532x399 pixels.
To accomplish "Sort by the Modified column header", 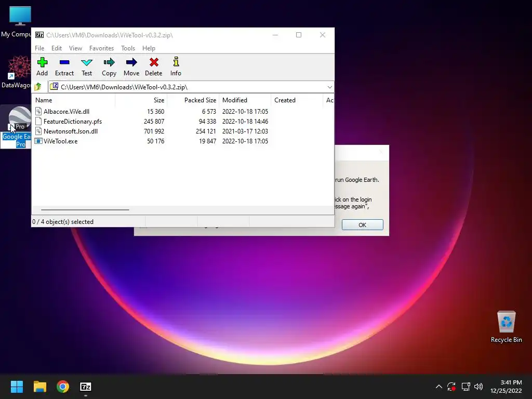I will (245, 100).
